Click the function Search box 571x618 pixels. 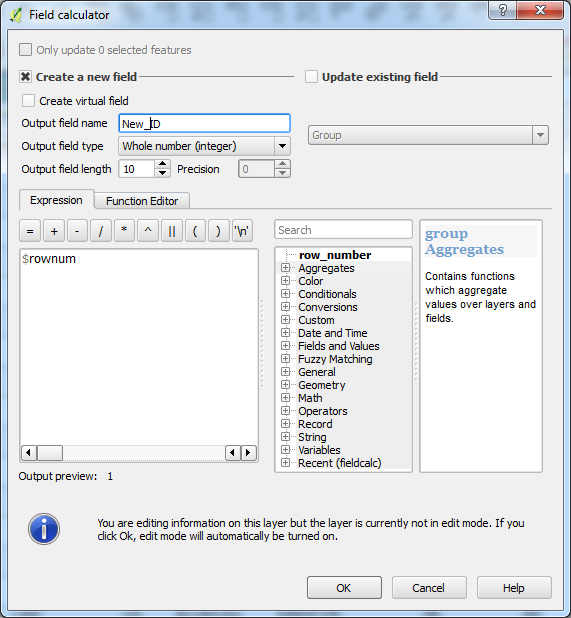(x=343, y=230)
